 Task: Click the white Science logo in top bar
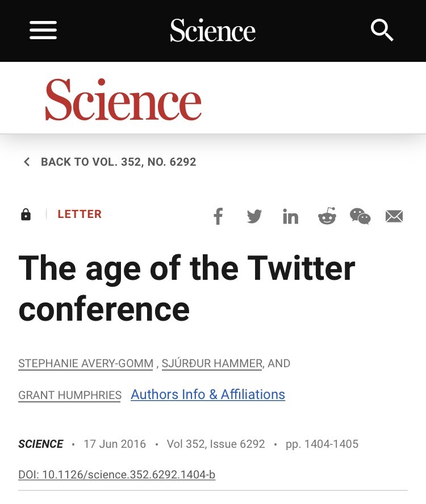212,31
